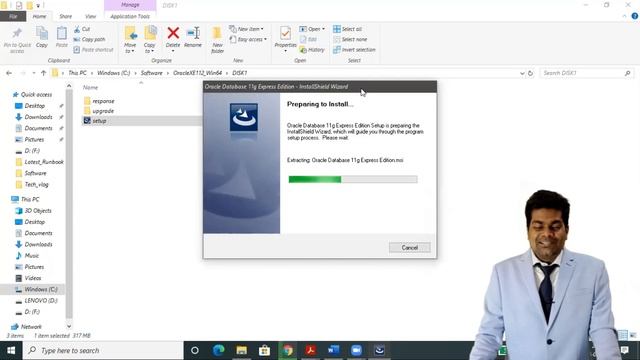
Task: Click Select none in ribbon
Action: pos(350,39)
